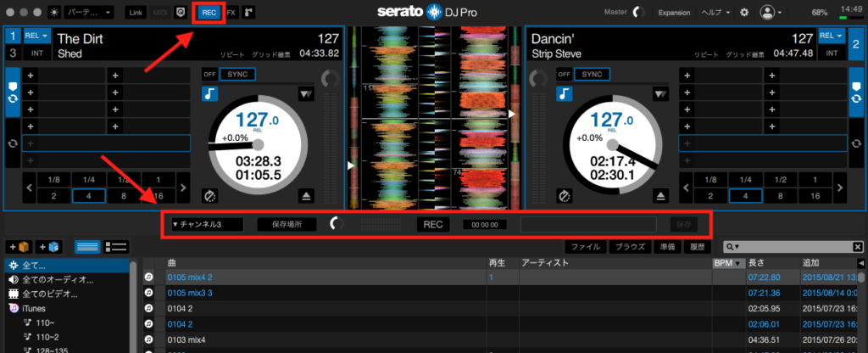This screenshot has width=868, height=353.
Task: Click tempo tap icon on left deck
Action: pyautogui.click(x=209, y=195)
